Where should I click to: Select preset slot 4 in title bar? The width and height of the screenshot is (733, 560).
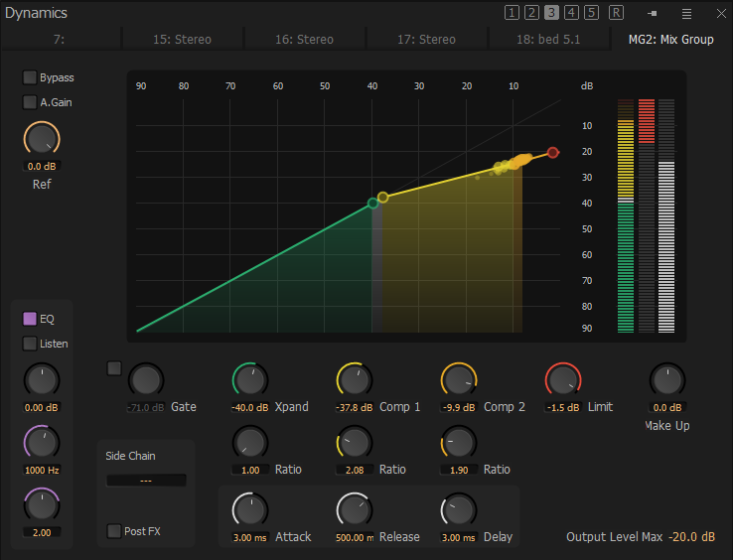click(x=571, y=13)
